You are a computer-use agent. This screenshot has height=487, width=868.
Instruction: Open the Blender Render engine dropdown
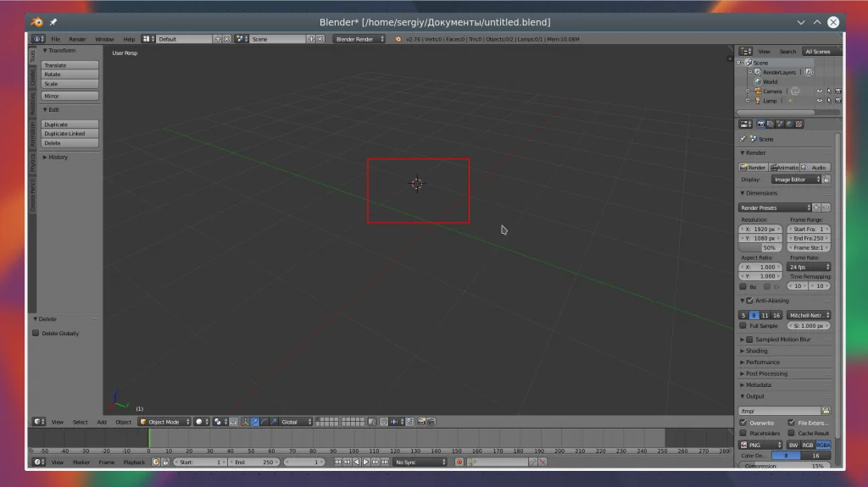[x=359, y=39]
